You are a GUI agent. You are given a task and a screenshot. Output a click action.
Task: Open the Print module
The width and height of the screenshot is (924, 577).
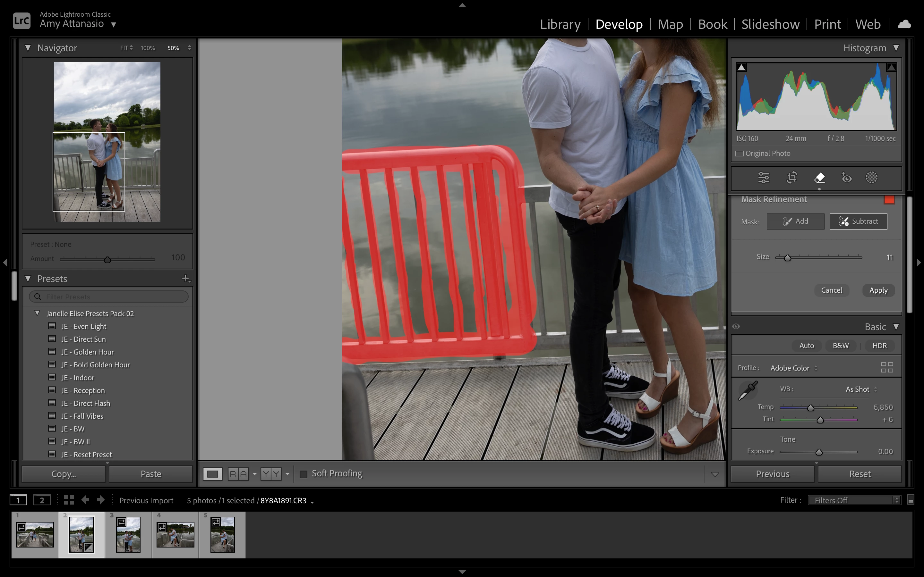[x=827, y=24]
